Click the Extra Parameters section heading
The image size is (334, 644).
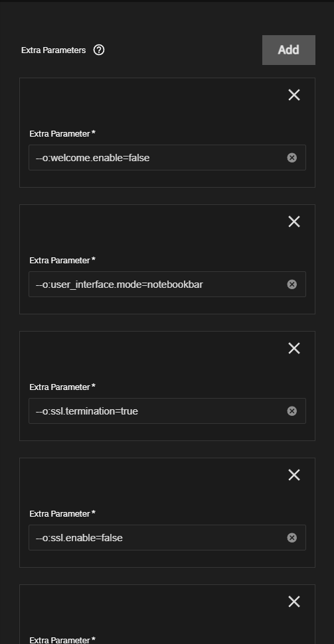54,50
